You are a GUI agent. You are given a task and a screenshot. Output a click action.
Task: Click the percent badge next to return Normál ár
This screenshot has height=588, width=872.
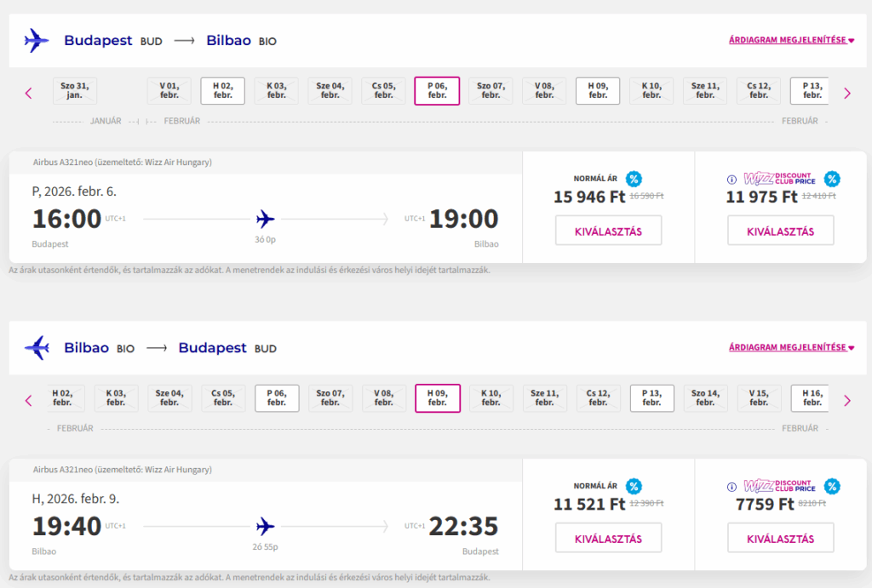[x=634, y=486]
